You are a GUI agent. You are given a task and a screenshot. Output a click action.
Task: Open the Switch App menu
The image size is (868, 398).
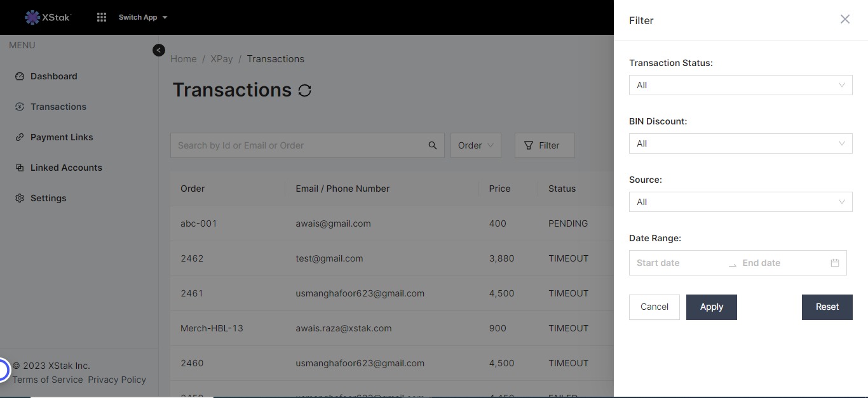coord(142,17)
